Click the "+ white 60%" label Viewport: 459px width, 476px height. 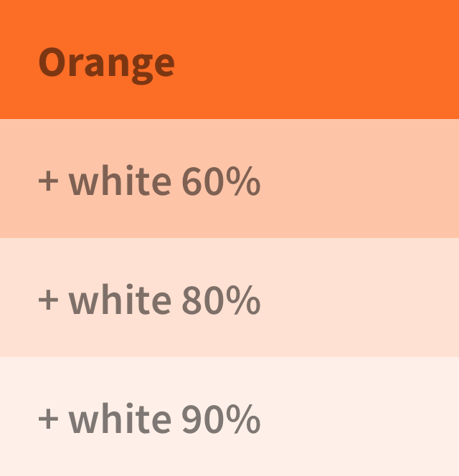click(x=148, y=181)
